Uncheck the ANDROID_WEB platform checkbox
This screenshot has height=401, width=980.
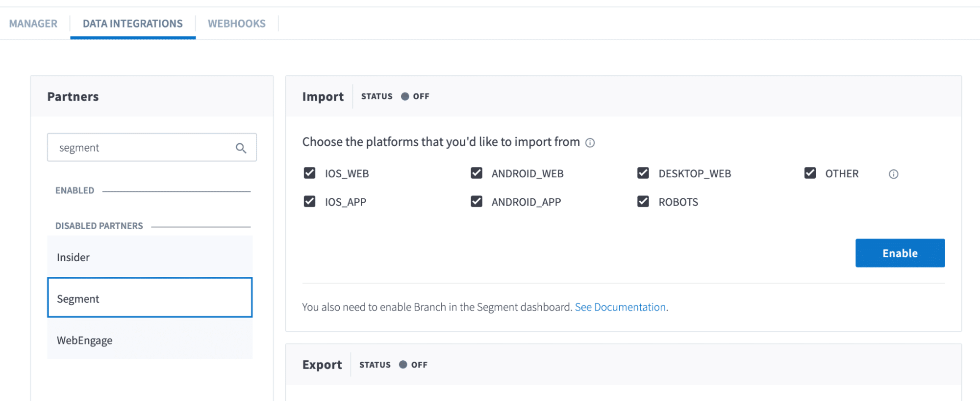[476, 173]
